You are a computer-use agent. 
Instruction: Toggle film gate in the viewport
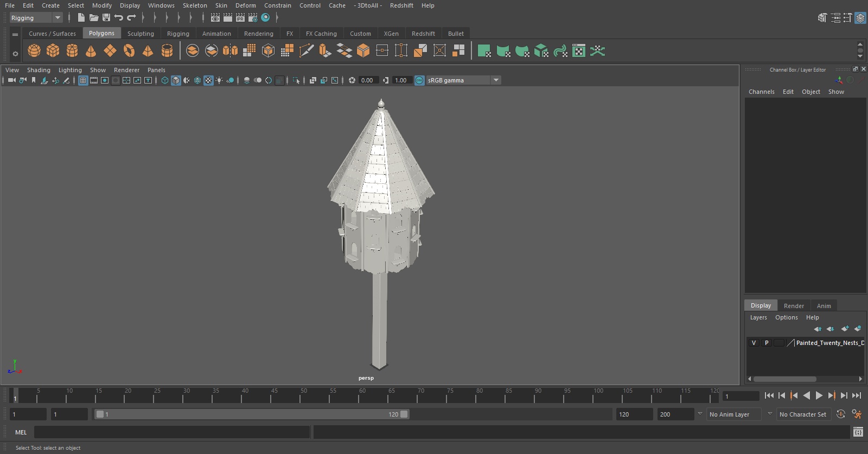(94, 80)
